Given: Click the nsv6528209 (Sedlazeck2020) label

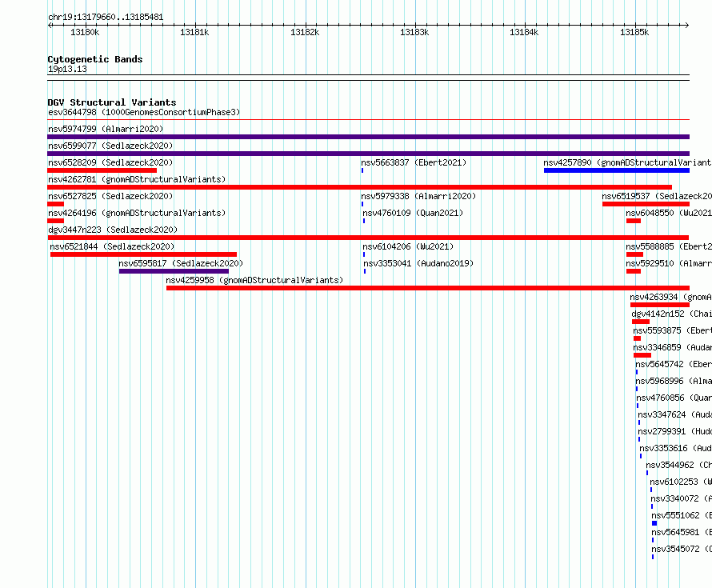Looking at the screenshot, I should [110, 162].
